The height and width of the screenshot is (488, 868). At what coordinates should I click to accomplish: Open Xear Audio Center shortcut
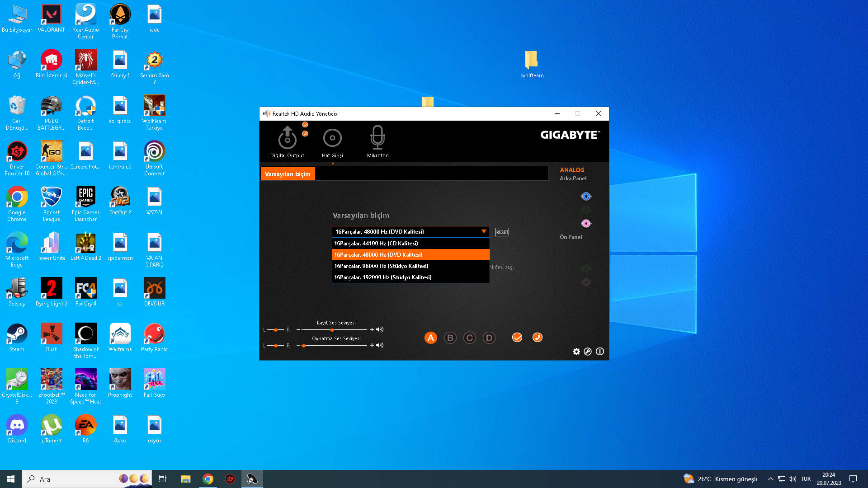click(x=85, y=21)
